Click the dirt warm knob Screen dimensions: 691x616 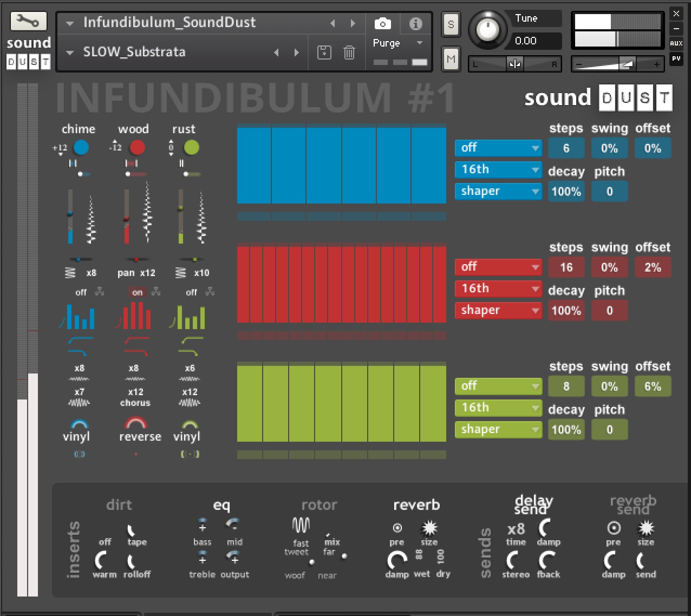[101, 560]
